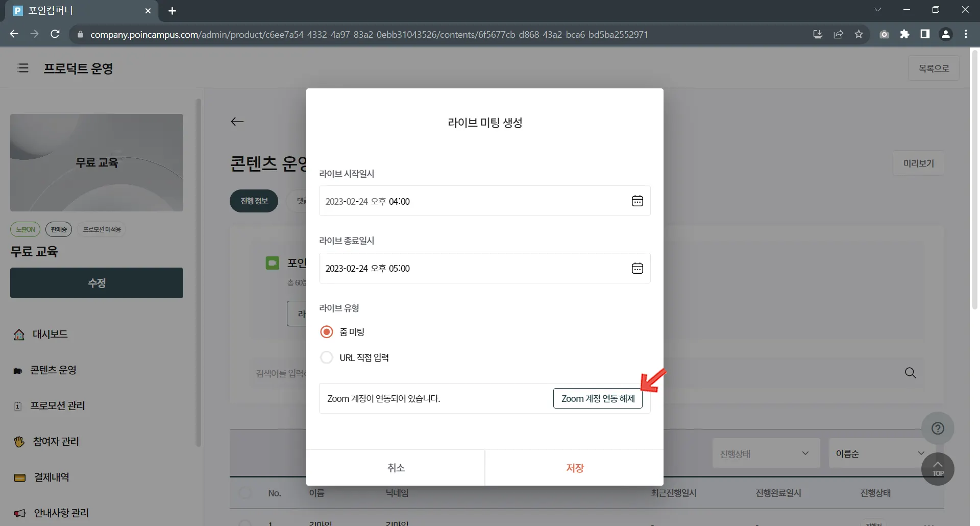The width and height of the screenshot is (980, 526).
Task: Open 프로모션 관리 in the sidebar
Action: [x=49, y=405]
